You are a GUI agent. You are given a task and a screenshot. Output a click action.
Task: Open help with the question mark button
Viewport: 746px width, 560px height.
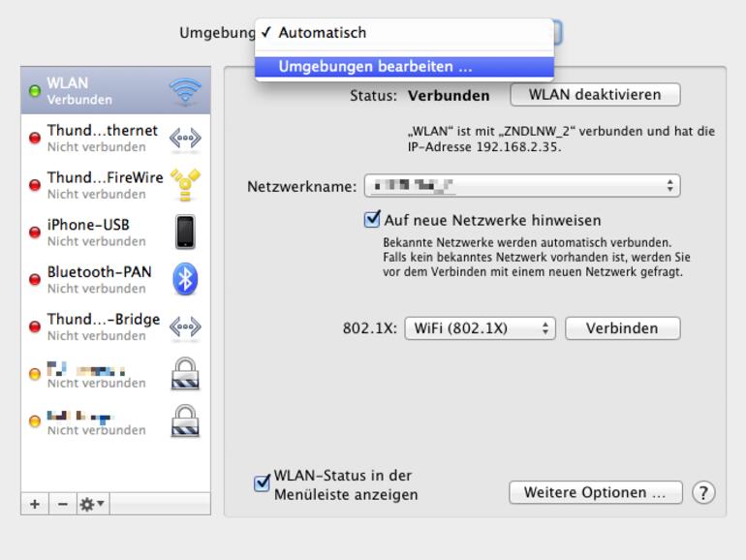point(703,492)
